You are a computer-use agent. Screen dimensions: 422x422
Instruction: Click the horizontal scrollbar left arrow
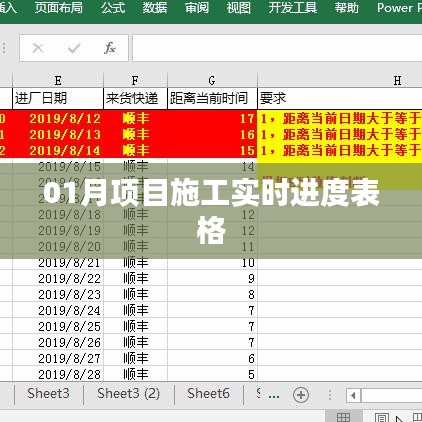(353, 396)
